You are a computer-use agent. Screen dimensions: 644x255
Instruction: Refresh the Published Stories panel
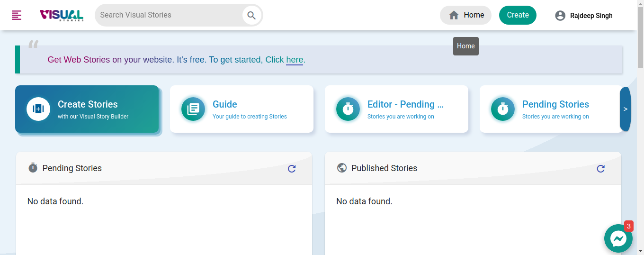[600, 169]
